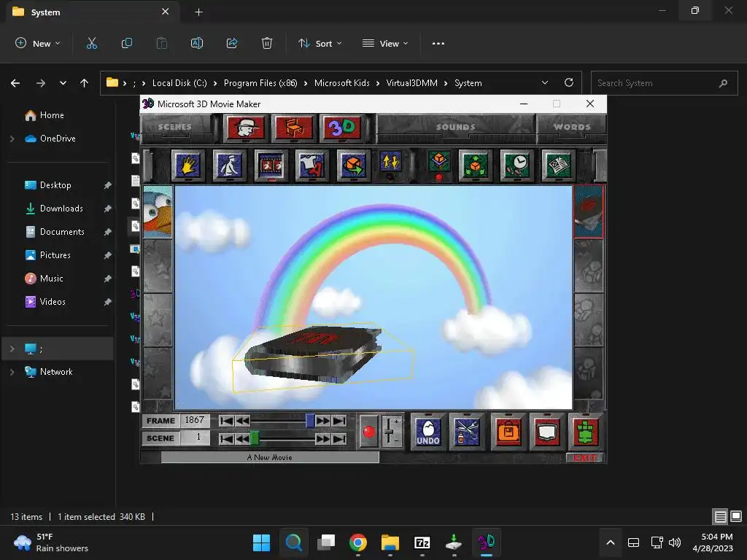Click the red EXIT button
Image resolution: width=747 pixels, height=560 pixels.
pyautogui.click(x=584, y=458)
